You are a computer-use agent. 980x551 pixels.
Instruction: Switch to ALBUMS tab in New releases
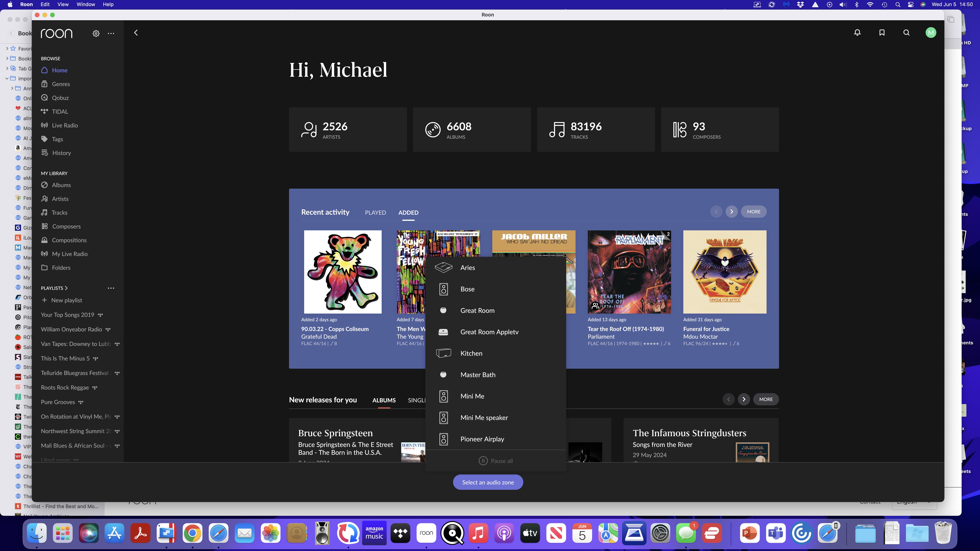click(384, 400)
